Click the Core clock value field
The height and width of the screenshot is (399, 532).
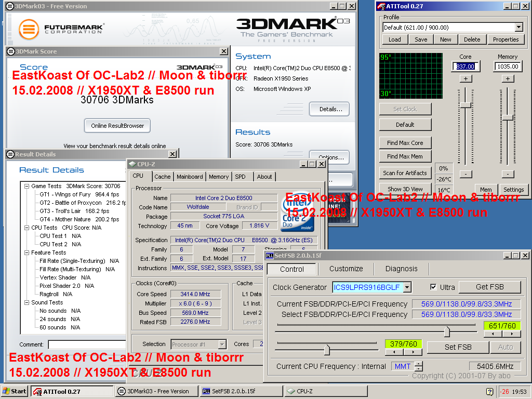point(466,66)
